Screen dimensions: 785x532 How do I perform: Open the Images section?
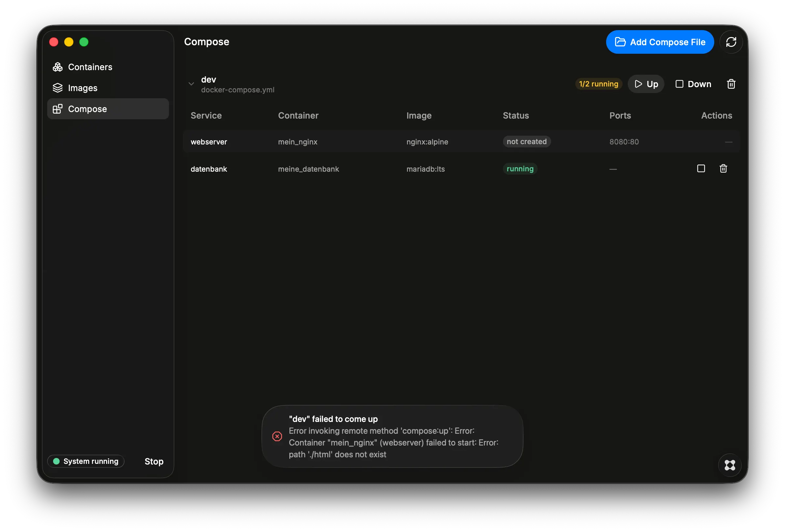108,88
